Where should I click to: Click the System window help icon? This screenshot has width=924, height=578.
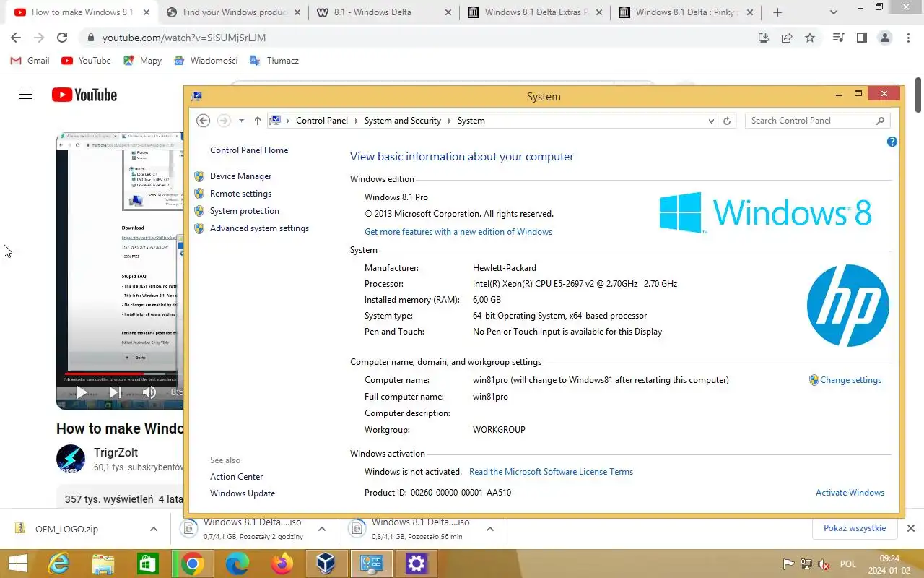click(x=892, y=142)
